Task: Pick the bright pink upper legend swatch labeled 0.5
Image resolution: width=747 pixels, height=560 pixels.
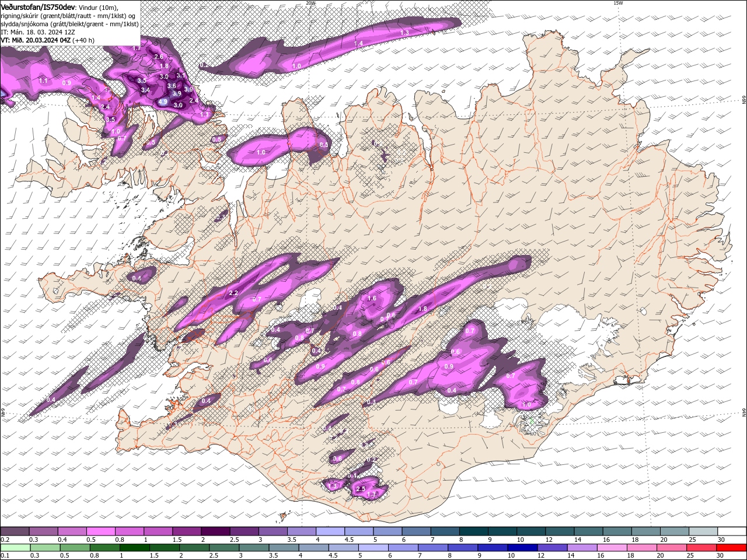Action: tap(101, 531)
